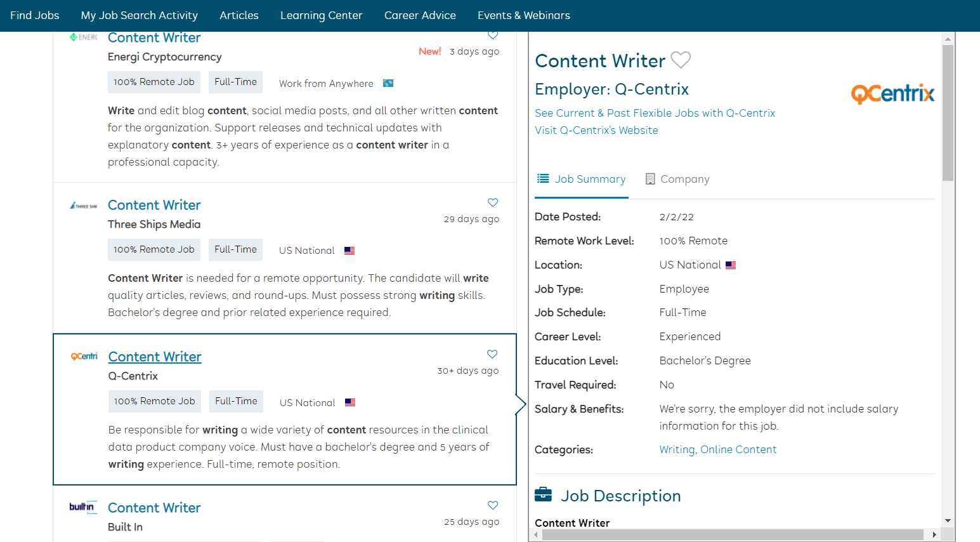
Task: Open the Writing category link
Action: click(x=677, y=449)
